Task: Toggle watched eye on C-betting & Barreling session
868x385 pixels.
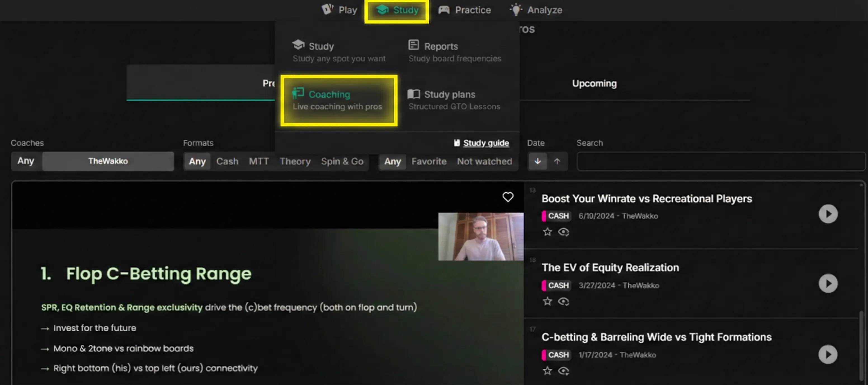Action: coord(563,371)
